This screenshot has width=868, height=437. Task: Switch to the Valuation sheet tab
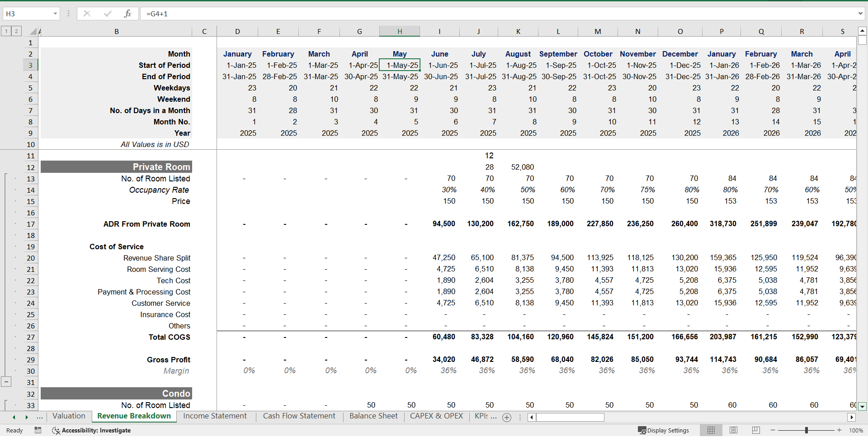click(69, 416)
